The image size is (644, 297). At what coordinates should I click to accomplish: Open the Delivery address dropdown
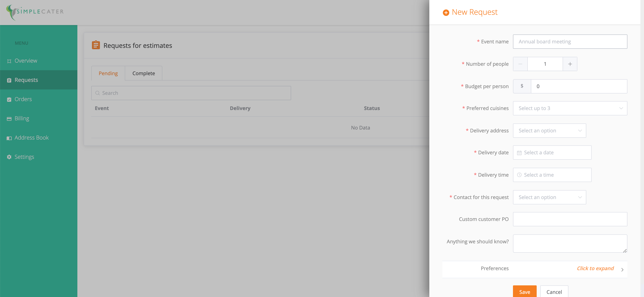[549, 131]
